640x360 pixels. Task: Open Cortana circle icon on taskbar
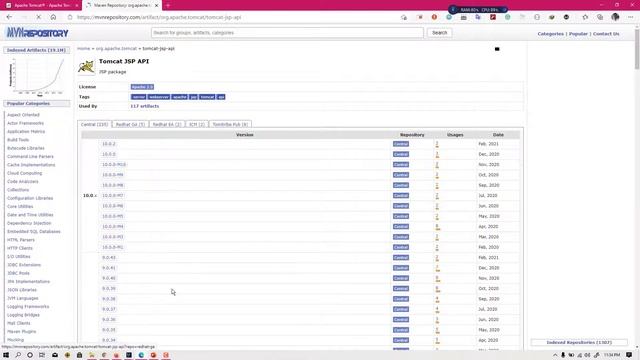30,355
